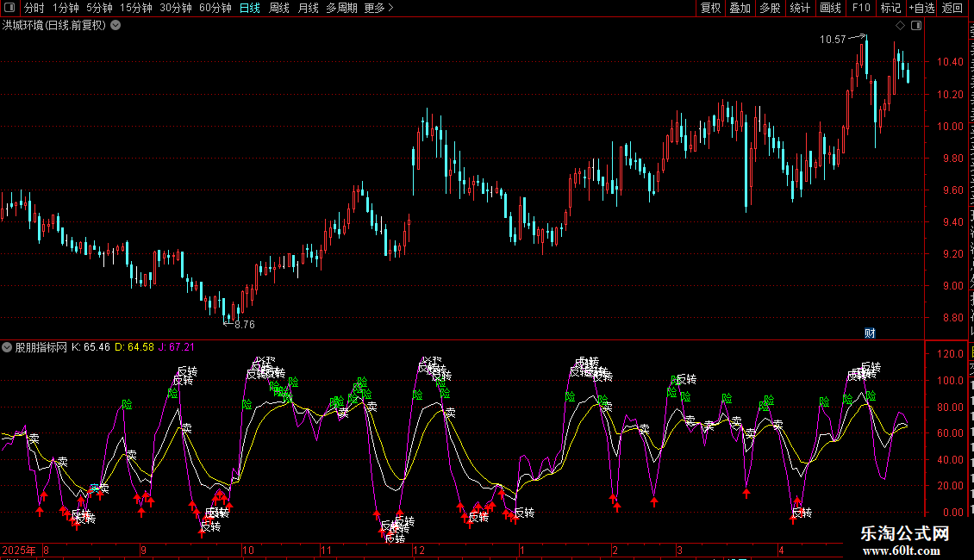
Task: Switch to the 周线 weekly tab
Action: pos(279,8)
